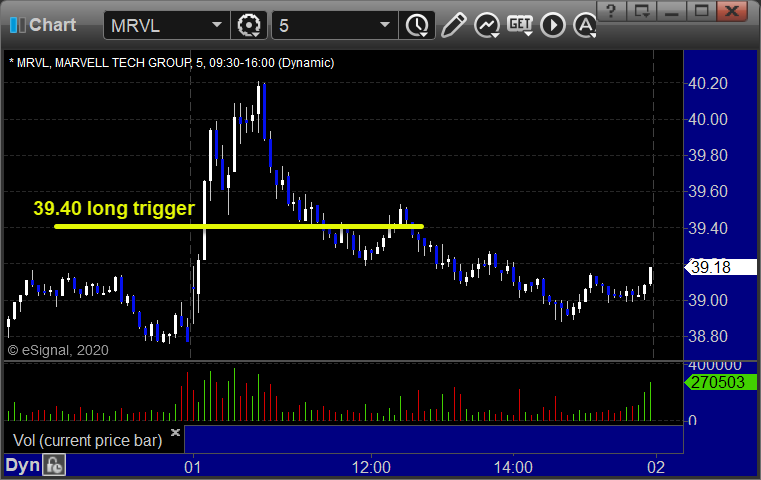Click the detach window button
The image size is (761, 480).
click(x=642, y=11)
